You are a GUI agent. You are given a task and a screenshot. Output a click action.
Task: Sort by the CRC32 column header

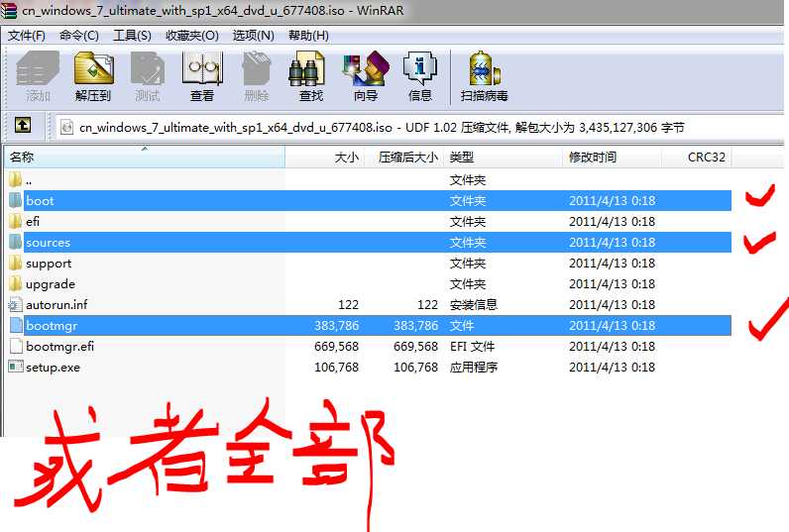697,157
